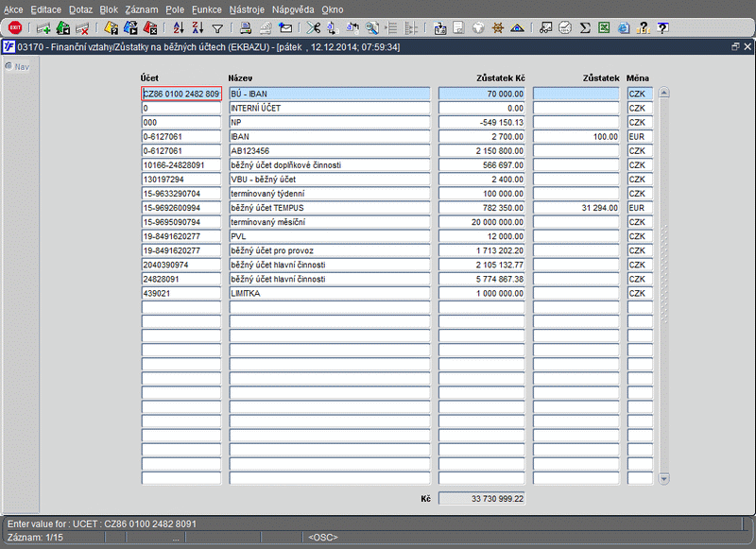This screenshot has height=549, width=756.
Task: Click the delete record icon with red X
Action: (82, 28)
